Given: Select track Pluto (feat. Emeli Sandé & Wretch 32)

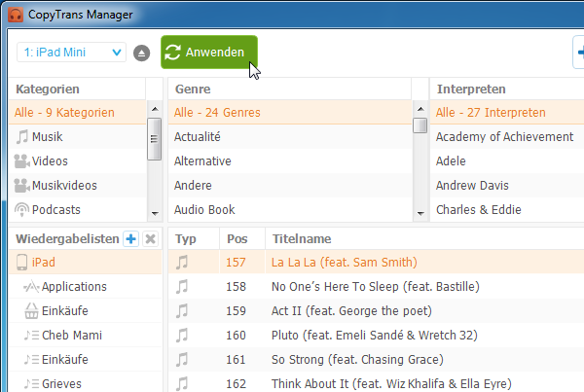Looking at the screenshot, I should 375,335.
